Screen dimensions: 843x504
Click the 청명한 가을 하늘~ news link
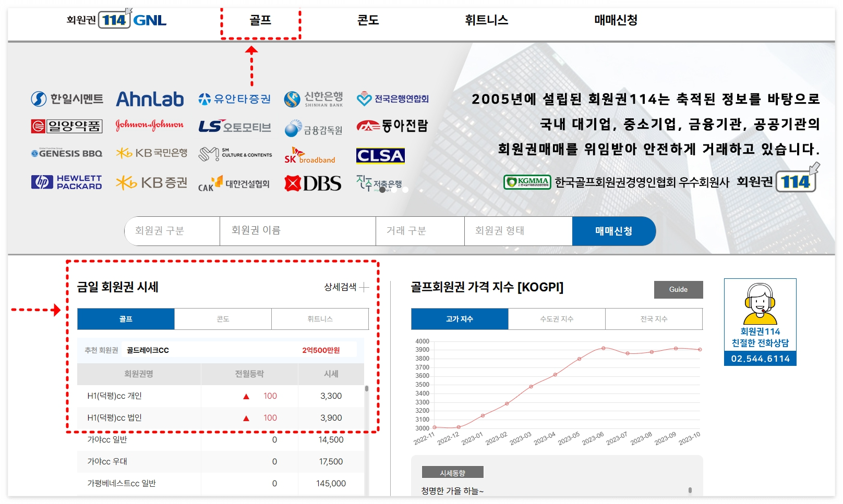[x=452, y=491]
